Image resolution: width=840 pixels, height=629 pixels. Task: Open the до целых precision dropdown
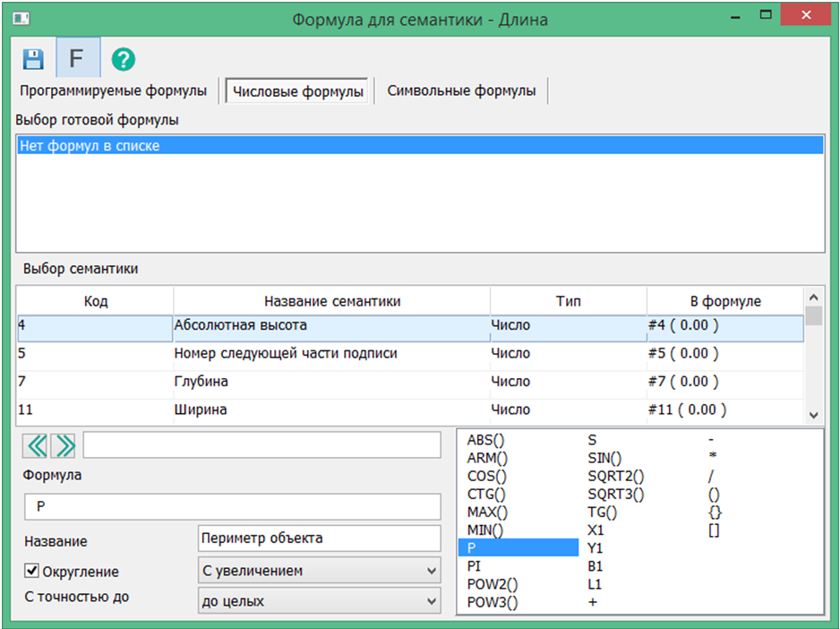click(x=319, y=601)
